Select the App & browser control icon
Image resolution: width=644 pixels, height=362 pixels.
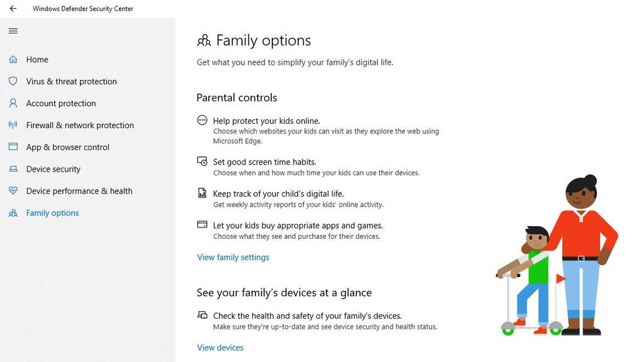13,147
